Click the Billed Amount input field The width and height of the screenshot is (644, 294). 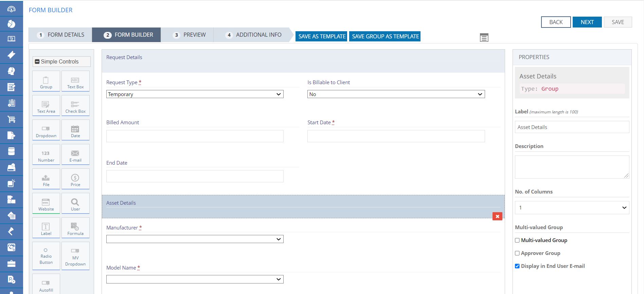point(195,136)
